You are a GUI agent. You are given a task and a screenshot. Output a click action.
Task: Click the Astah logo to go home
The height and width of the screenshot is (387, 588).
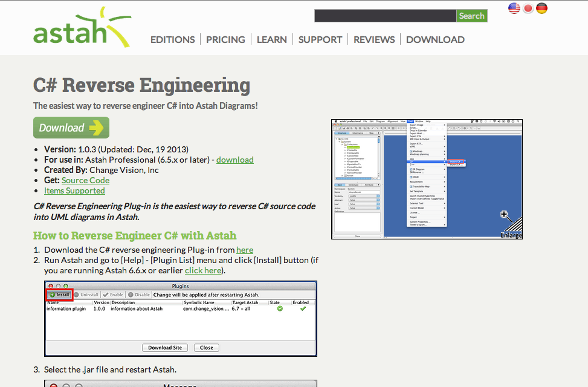click(82, 27)
